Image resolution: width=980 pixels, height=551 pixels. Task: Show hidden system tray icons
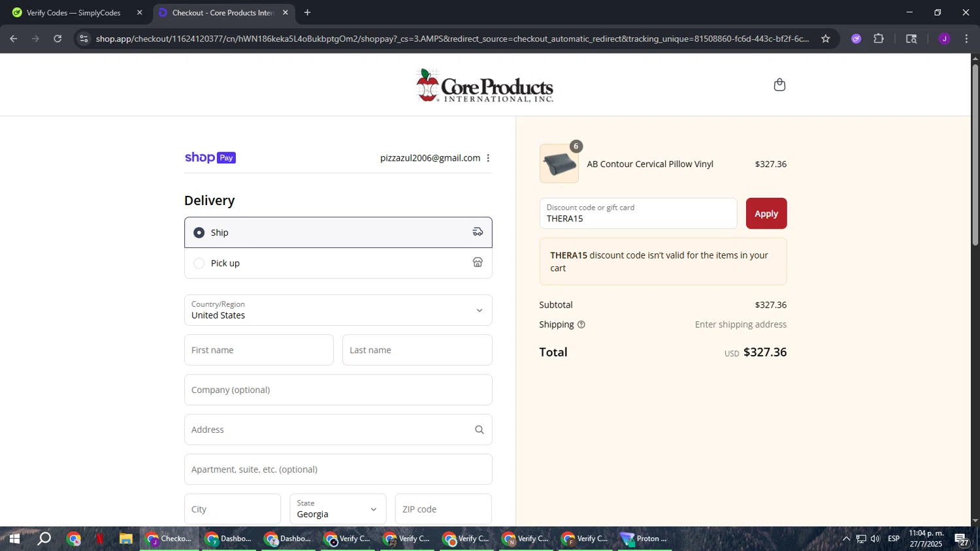coord(846,539)
